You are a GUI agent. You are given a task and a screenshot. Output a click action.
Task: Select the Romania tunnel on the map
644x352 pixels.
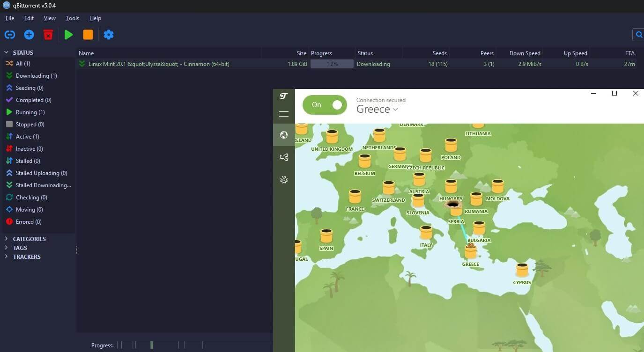pos(476,198)
